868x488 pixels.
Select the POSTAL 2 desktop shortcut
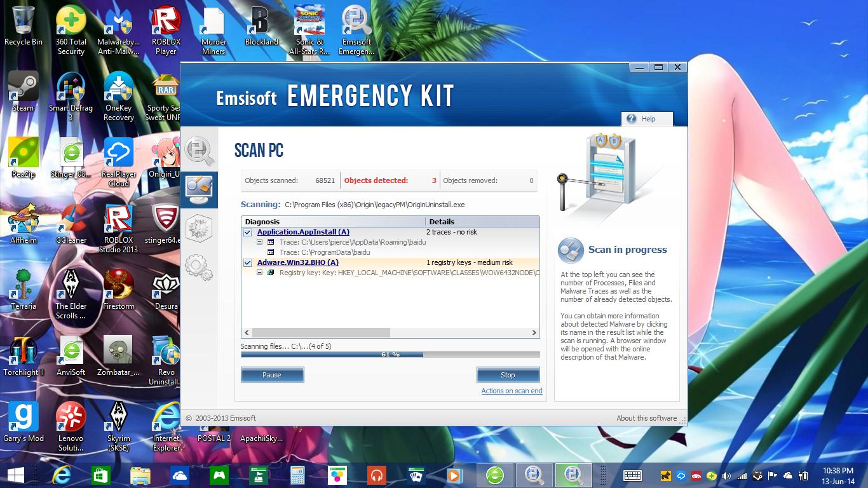(214, 438)
